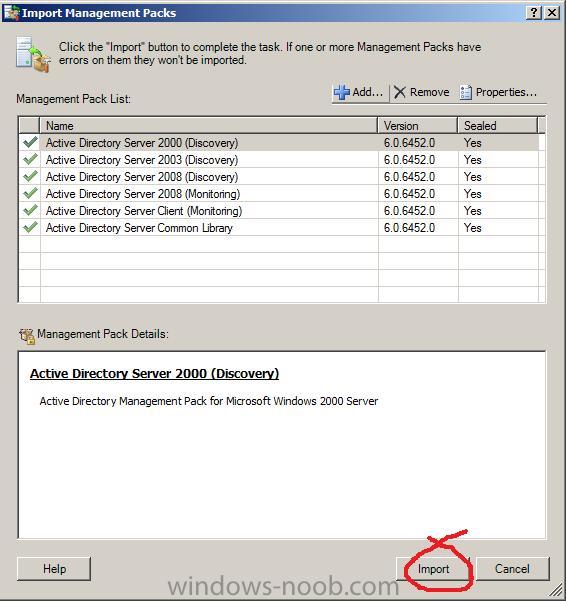Image resolution: width=566 pixels, height=601 pixels.
Task: Click the Help button
Action: pos(54,569)
